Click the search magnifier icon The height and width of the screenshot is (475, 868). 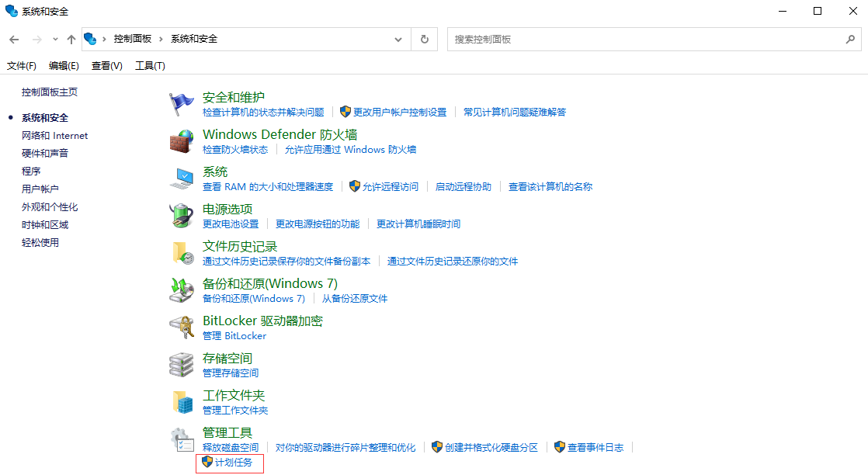tap(850, 40)
